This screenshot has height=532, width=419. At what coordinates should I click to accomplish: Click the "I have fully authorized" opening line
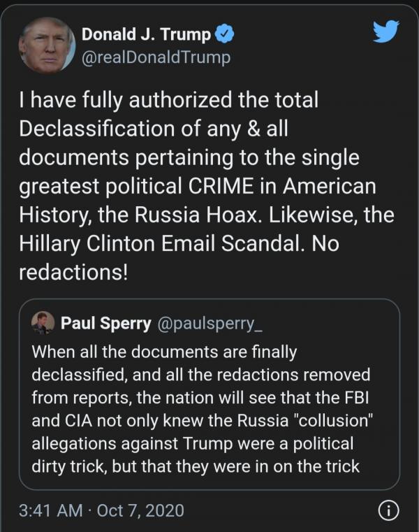click(168, 101)
